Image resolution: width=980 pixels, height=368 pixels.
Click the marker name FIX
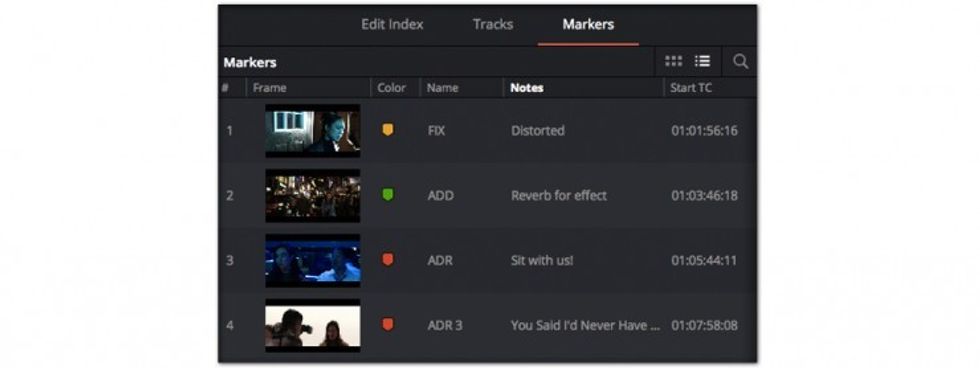click(x=436, y=131)
